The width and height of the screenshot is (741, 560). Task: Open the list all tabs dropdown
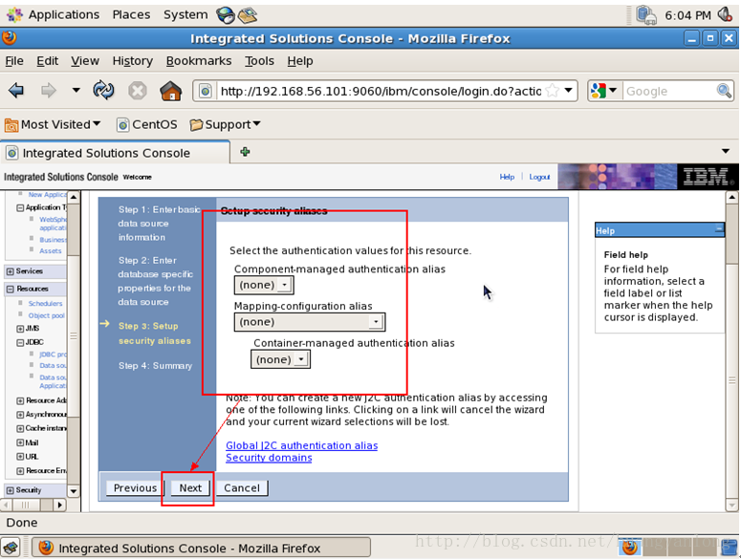click(x=725, y=151)
